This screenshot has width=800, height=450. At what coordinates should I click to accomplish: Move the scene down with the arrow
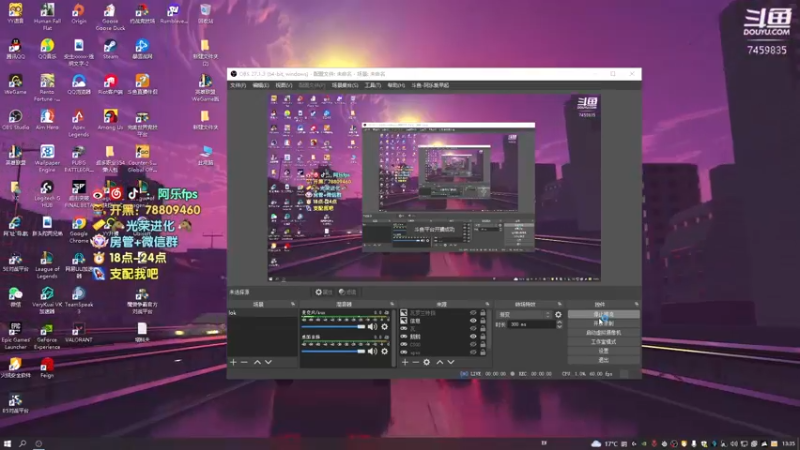[268, 362]
